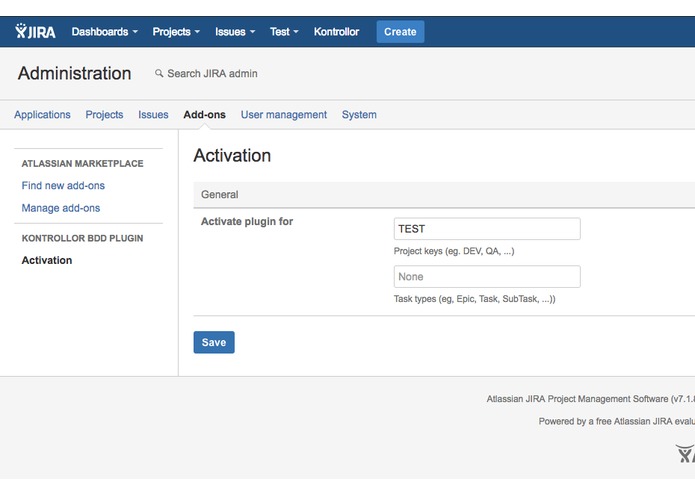
Task: Switch to the Applications admin tab
Action: (x=42, y=115)
